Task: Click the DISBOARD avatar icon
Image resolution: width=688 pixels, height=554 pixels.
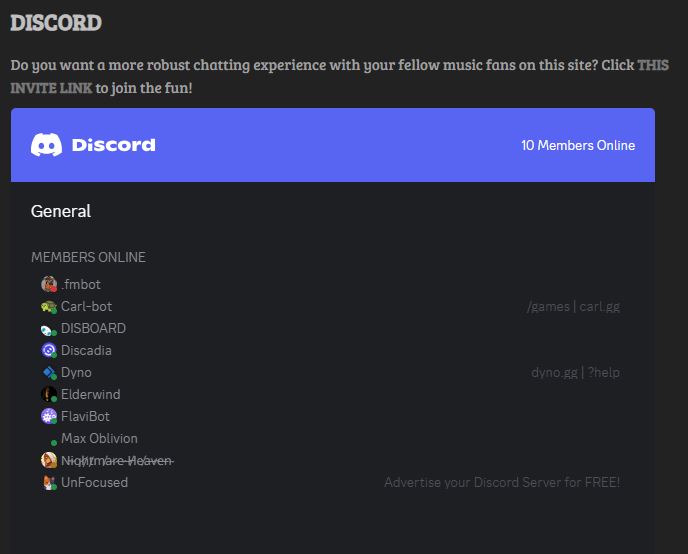Action: click(x=49, y=328)
